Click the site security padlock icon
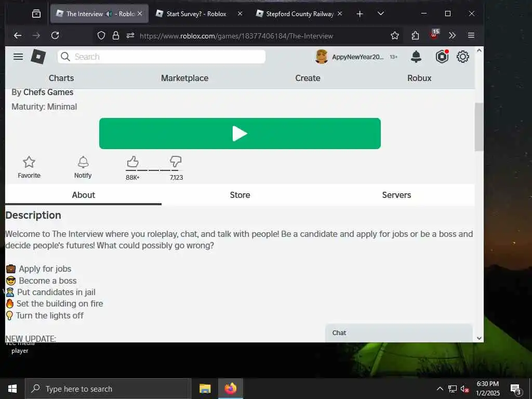 click(116, 36)
